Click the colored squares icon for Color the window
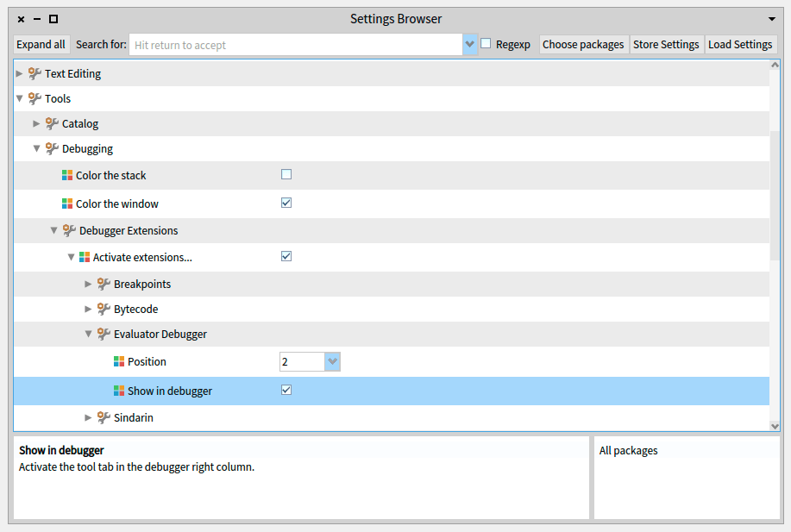791x532 pixels. click(67, 204)
